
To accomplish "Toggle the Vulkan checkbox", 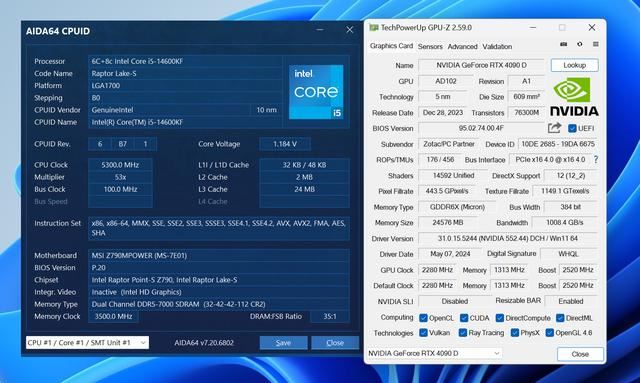I will coord(423,333).
